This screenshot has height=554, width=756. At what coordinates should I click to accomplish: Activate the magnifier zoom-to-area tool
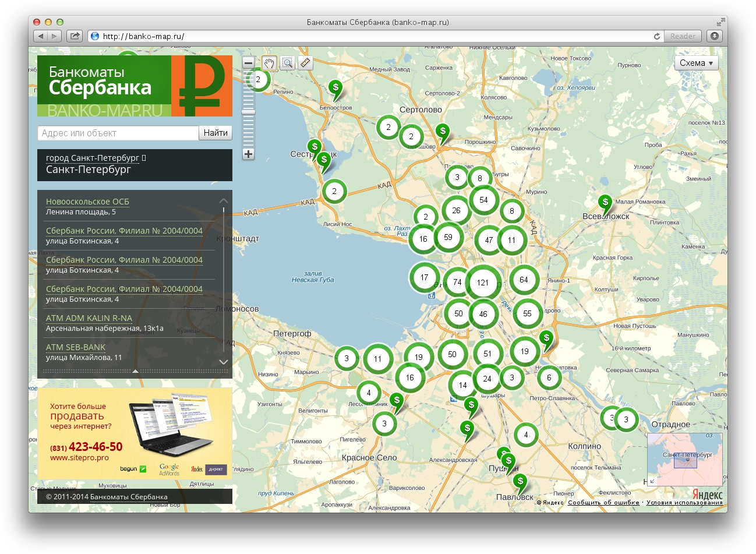pyautogui.click(x=287, y=63)
